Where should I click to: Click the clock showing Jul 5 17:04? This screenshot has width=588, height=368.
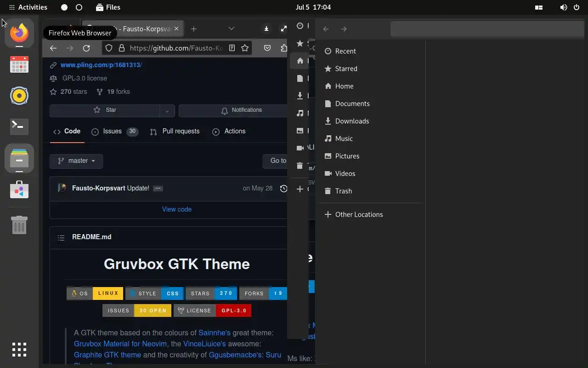click(x=313, y=7)
